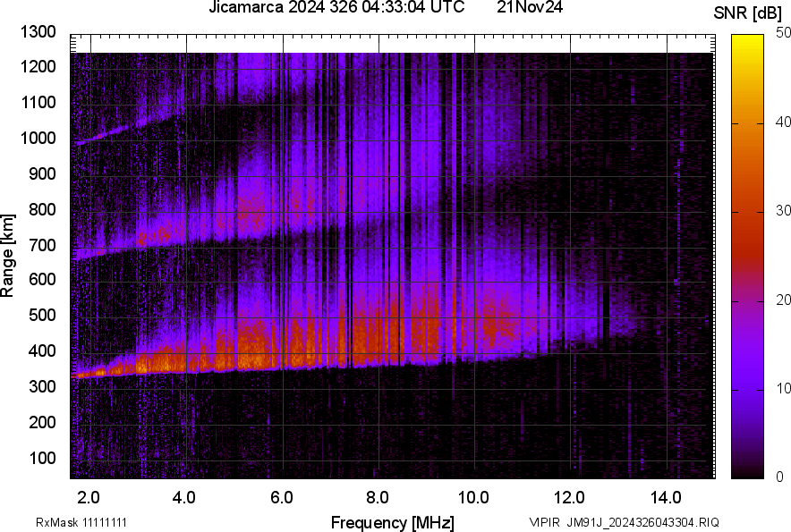The image size is (791, 532).
Task: Click the 14.0 frequency tick label
Action: coord(666,496)
